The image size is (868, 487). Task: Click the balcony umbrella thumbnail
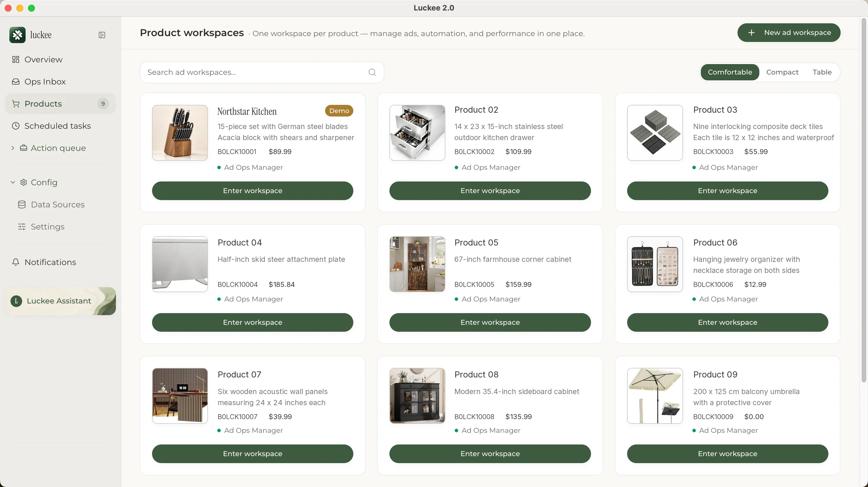click(x=655, y=396)
